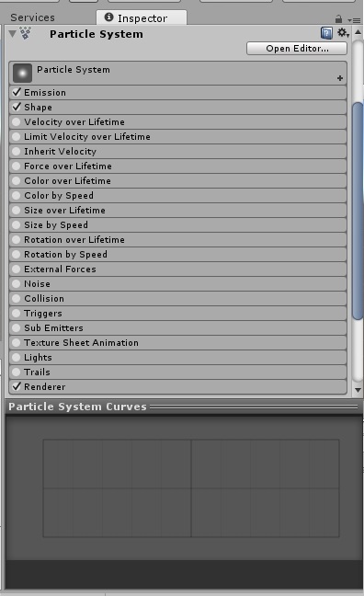Click the particle texture preview thumbnail
The image size is (364, 596).
(x=22, y=73)
